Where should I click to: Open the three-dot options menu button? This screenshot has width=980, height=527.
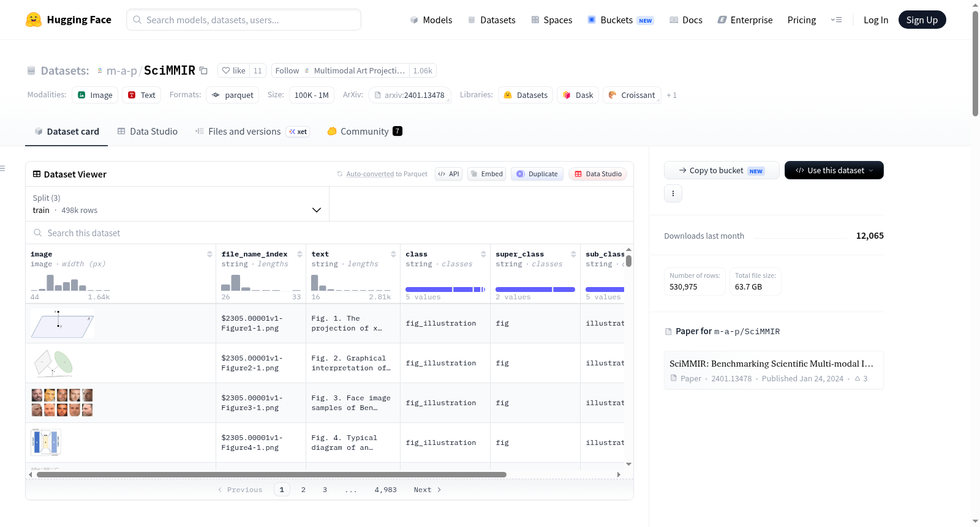pyautogui.click(x=673, y=193)
